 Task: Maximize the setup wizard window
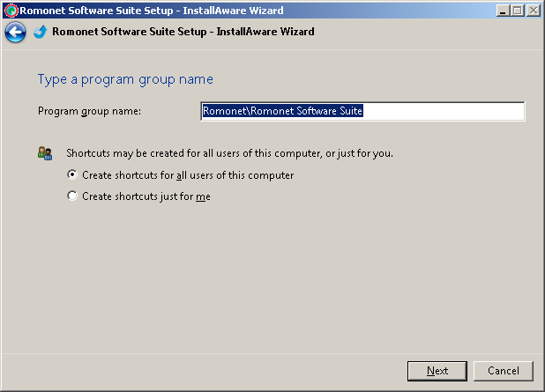[x=518, y=11]
